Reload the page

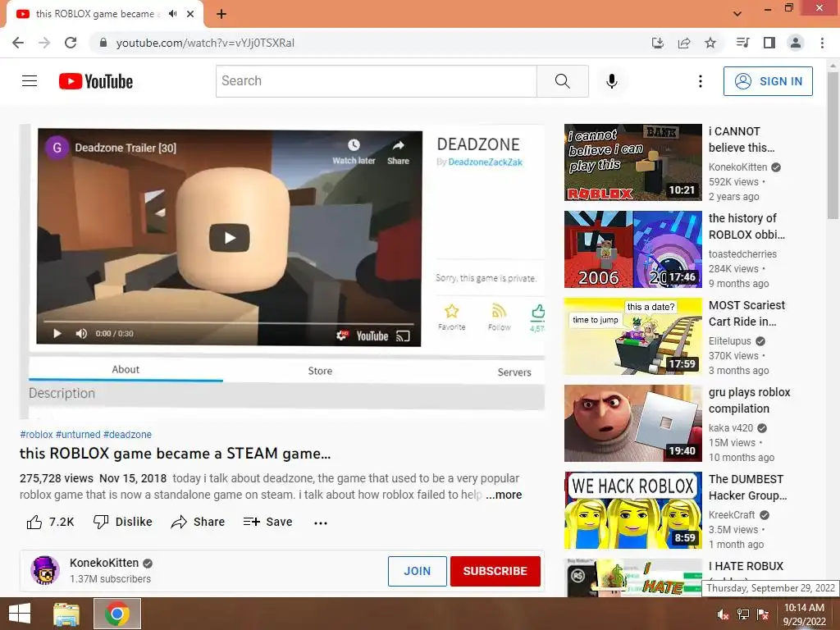click(71, 43)
